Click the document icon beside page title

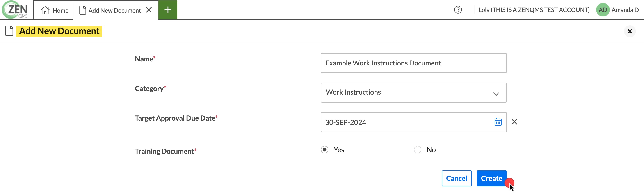click(x=9, y=31)
